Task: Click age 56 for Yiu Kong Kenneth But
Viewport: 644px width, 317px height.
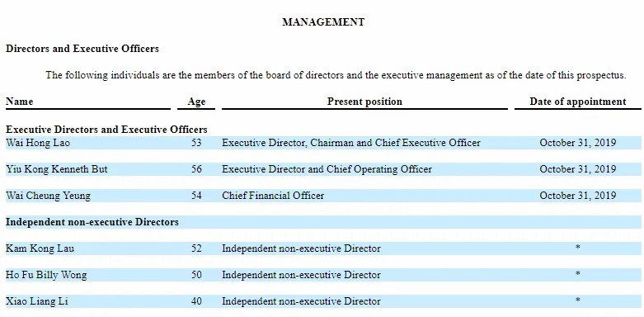Action: coord(196,169)
